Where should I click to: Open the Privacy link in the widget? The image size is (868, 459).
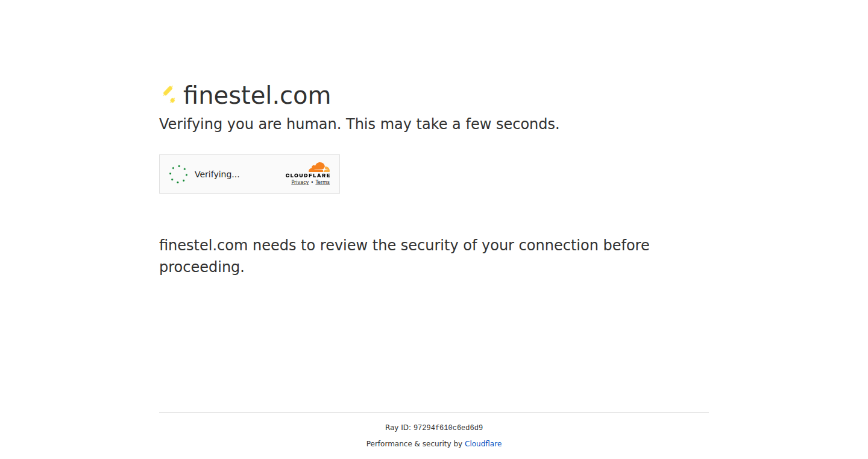300,182
